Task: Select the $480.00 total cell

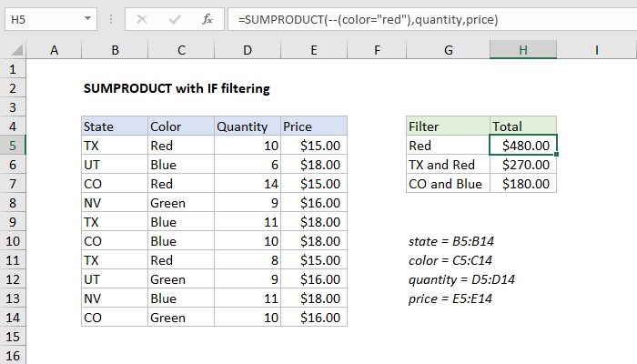Action: click(523, 145)
